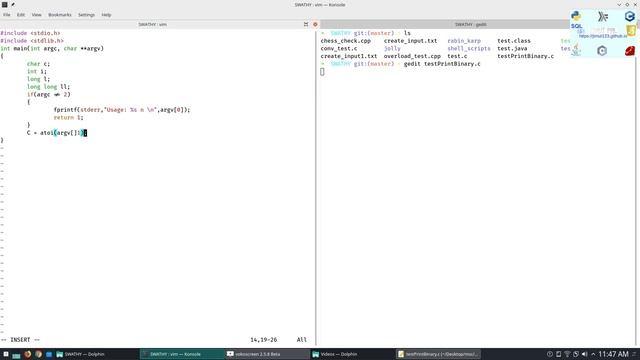The image size is (640, 360).
Task: Click the updates tray icon before volume
Action: [x=576, y=354]
